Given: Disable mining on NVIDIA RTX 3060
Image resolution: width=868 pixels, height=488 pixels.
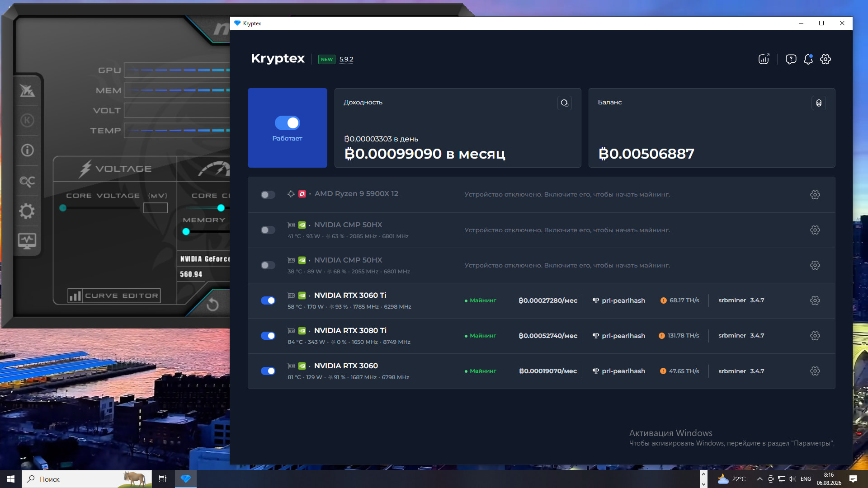Looking at the screenshot, I should click(x=268, y=371).
